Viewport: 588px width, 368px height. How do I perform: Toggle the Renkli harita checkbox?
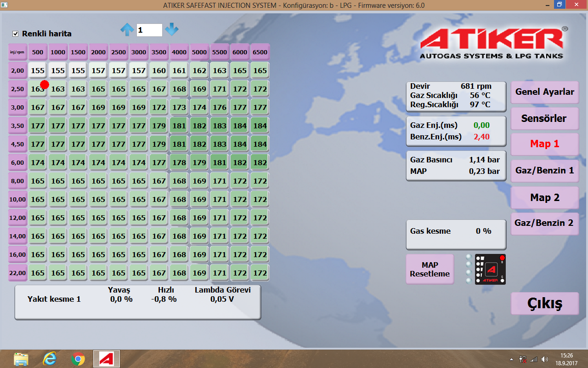[x=16, y=34]
